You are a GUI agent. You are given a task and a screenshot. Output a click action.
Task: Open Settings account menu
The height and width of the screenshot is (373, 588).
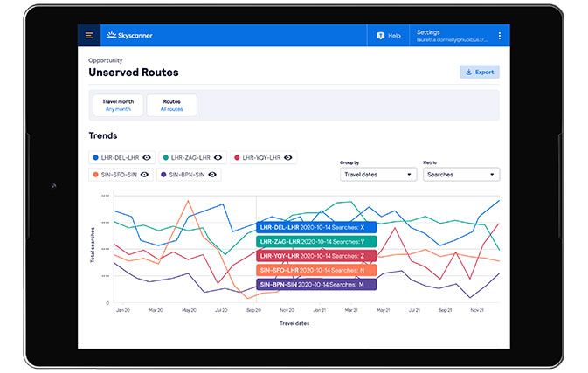coord(452,36)
